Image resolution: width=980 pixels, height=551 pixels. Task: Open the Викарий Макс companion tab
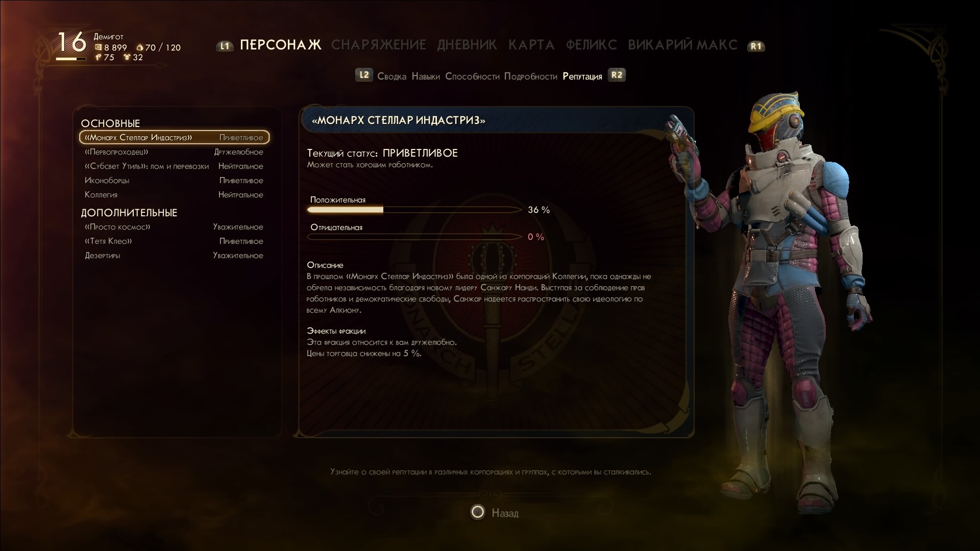[682, 45]
